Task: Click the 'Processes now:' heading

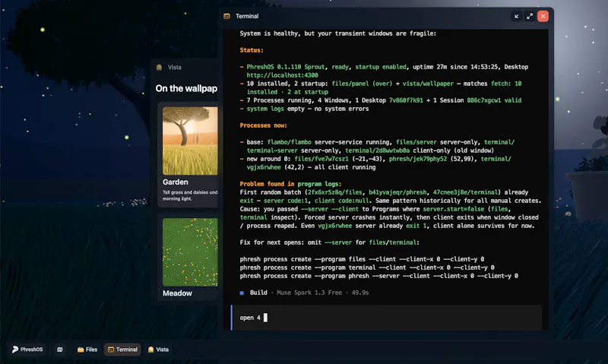Action: (x=263, y=125)
